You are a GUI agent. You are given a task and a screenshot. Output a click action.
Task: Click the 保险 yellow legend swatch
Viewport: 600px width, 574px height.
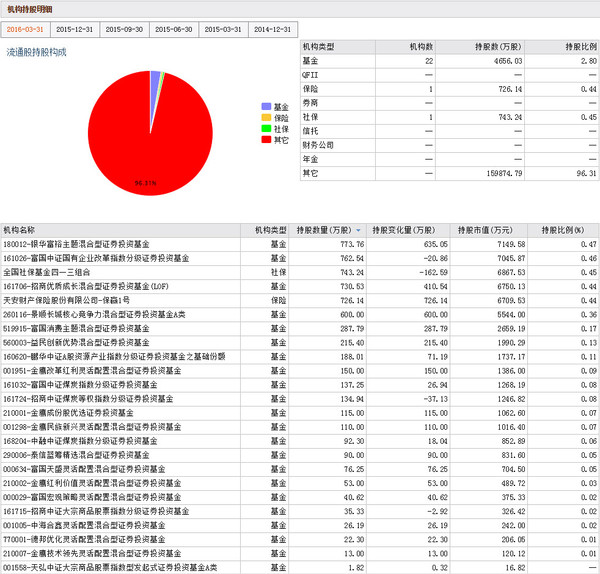(x=265, y=117)
